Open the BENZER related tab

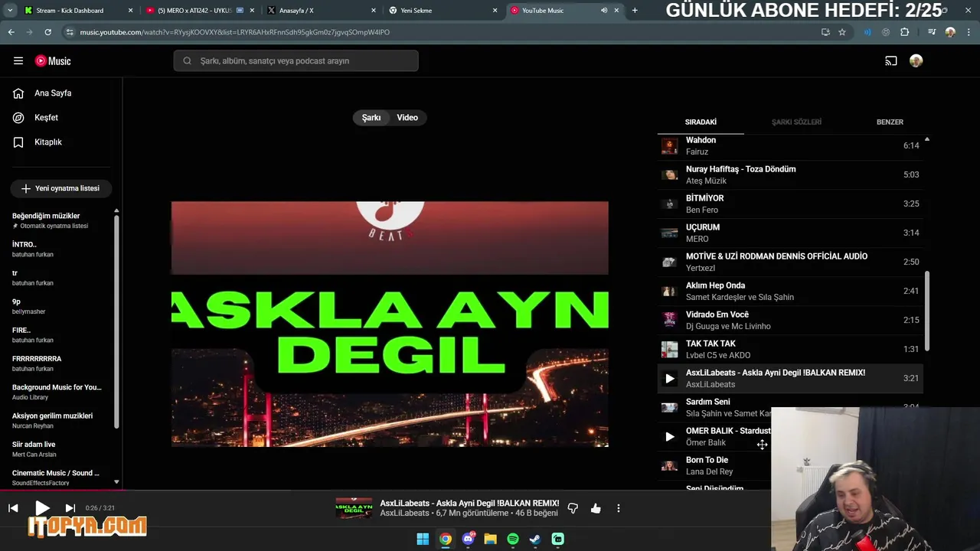[890, 122]
